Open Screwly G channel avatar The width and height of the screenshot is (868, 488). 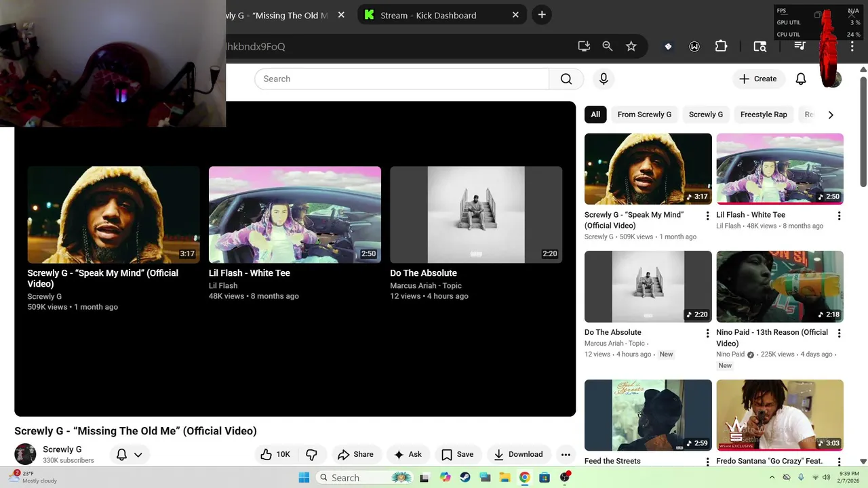coord(25,454)
